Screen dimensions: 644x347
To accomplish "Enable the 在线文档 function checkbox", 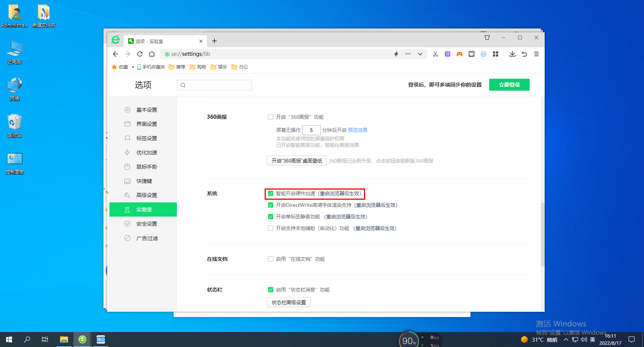I will click(271, 259).
